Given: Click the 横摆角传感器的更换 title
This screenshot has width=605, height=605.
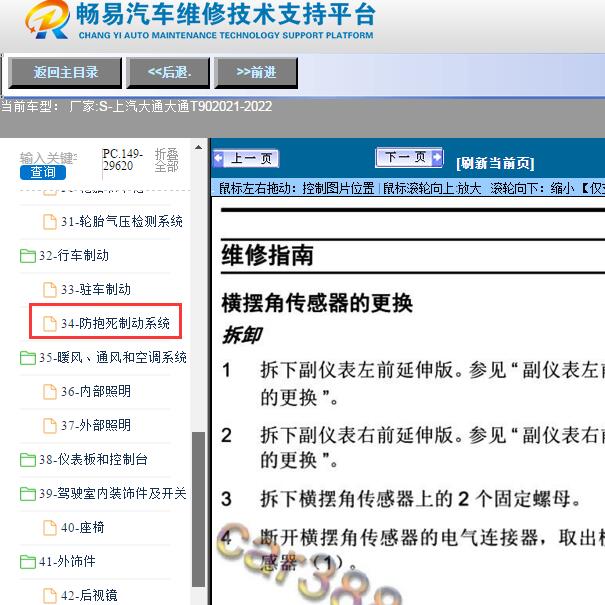Looking at the screenshot, I should (x=317, y=303).
